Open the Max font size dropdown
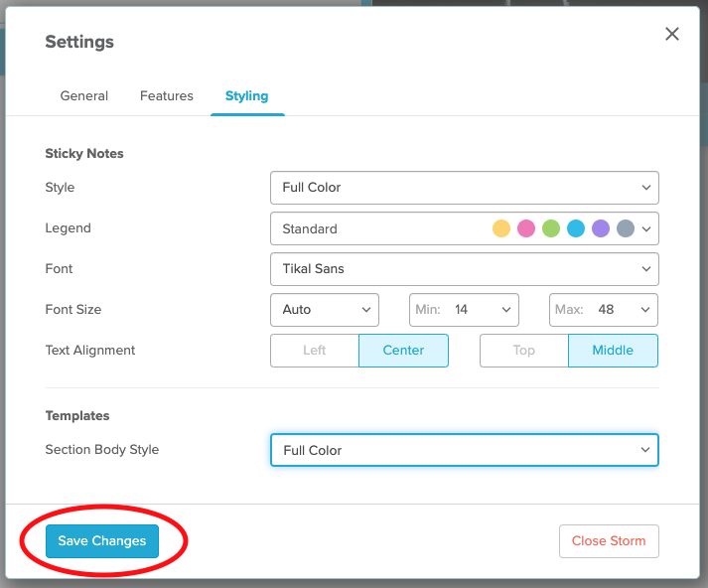 click(x=604, y=310)
